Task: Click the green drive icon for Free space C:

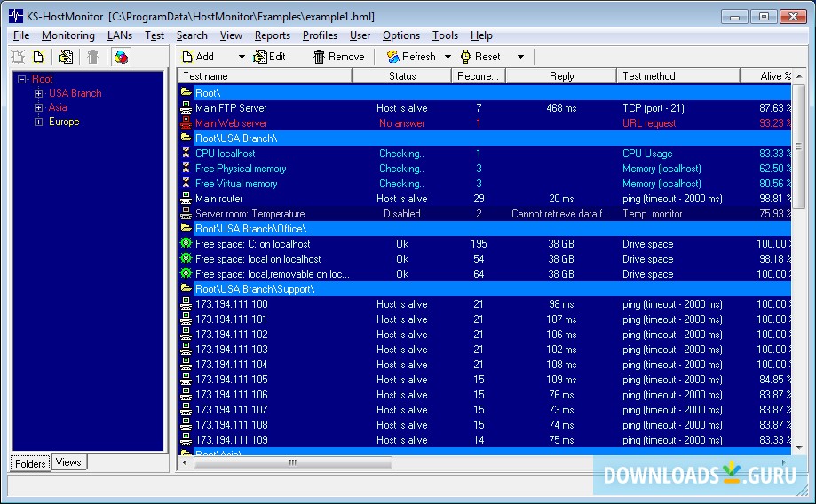Action: [186, 244]
